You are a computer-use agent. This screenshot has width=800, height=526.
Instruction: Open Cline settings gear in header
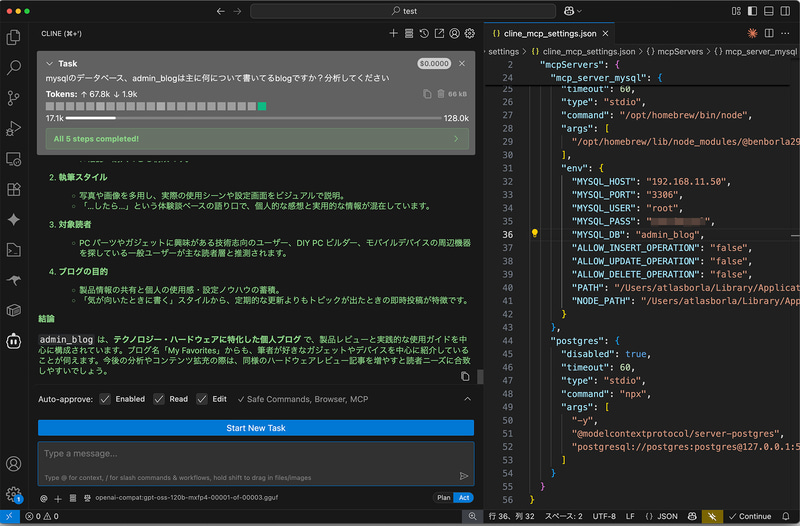[x=469, y=33]
